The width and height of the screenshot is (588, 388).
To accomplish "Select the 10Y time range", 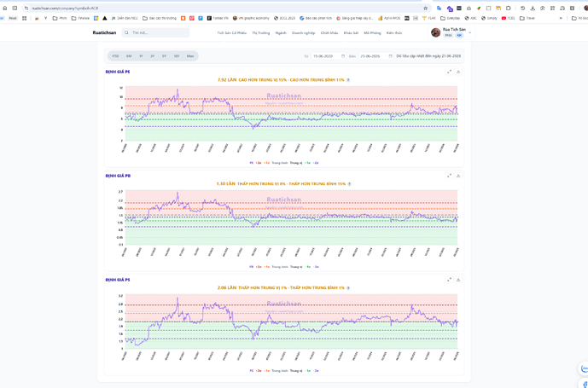I will click(x=177, y=56).
